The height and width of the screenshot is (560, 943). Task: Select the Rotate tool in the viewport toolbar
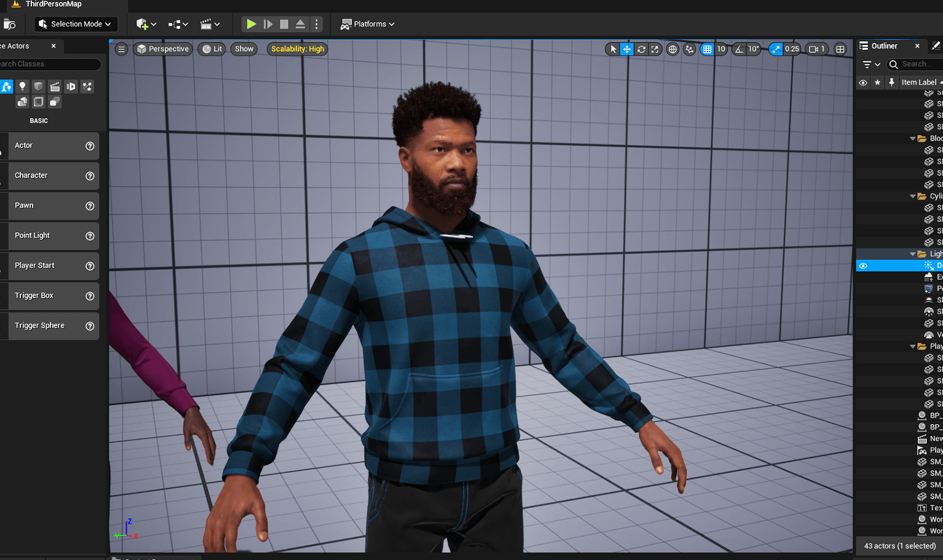(x=641, y=49)
